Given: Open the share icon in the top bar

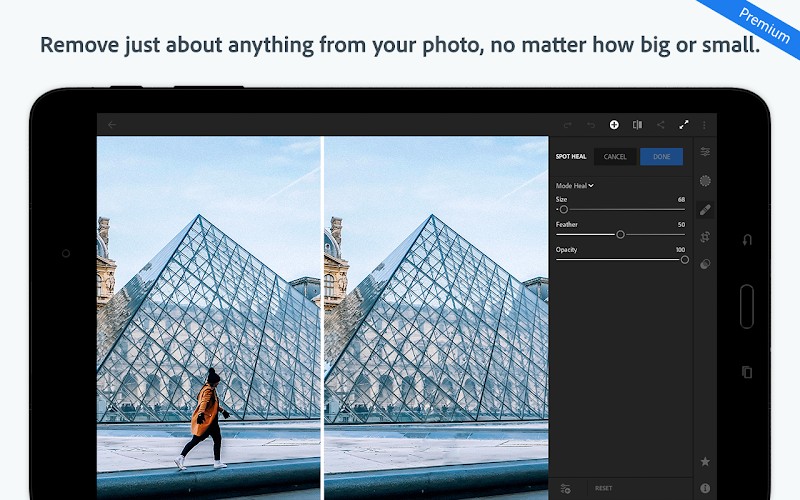Looking at the screenshot, I should point(661,125).
